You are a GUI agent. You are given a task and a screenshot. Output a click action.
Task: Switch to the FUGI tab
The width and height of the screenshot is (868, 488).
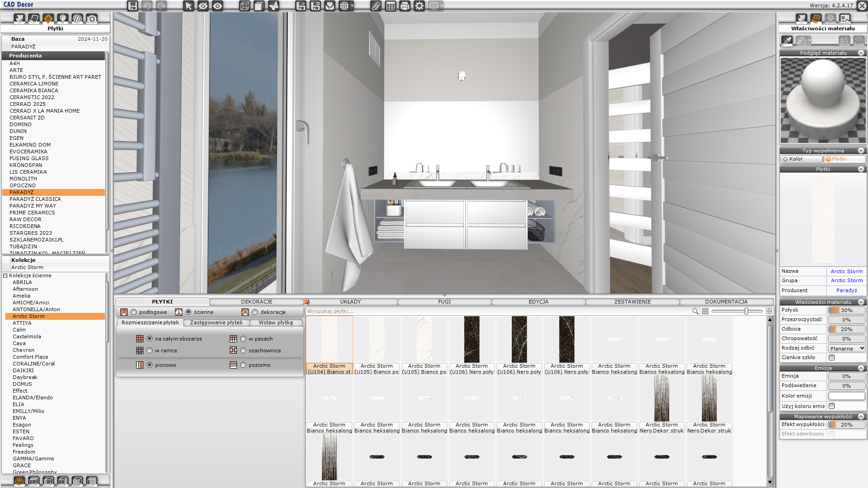tap(444, 302)
